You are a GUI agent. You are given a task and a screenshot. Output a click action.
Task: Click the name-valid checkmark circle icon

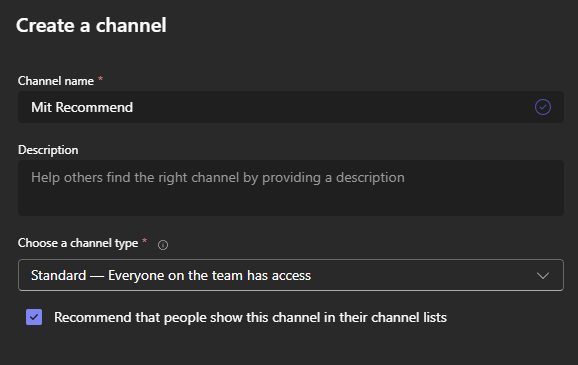click(543, 107)
